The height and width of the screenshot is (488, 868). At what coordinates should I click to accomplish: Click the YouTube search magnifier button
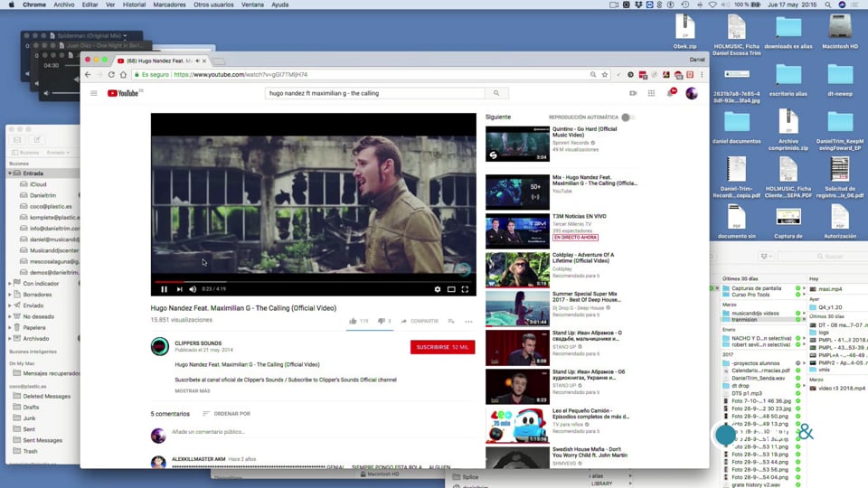[496, 93]
